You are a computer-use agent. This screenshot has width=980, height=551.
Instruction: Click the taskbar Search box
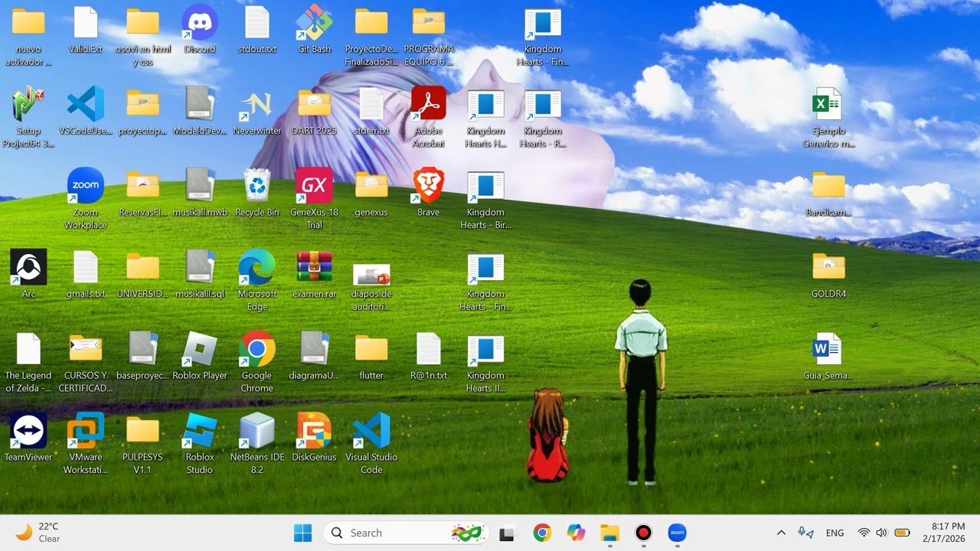point(407,533)
